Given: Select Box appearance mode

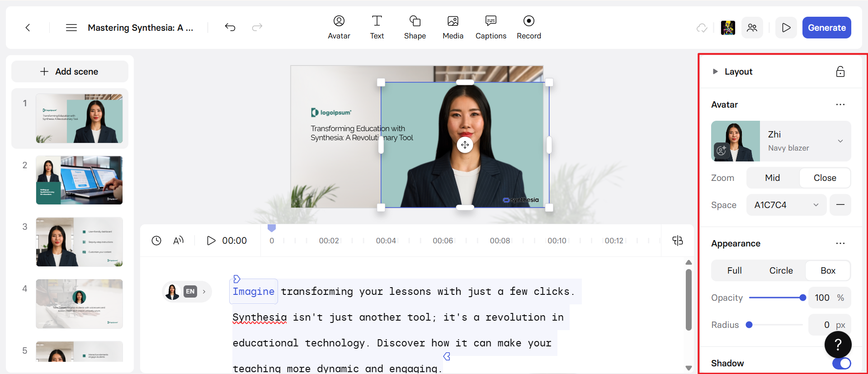Looking at the screenshot, I should pyautogui.click(x=828, y=270).
